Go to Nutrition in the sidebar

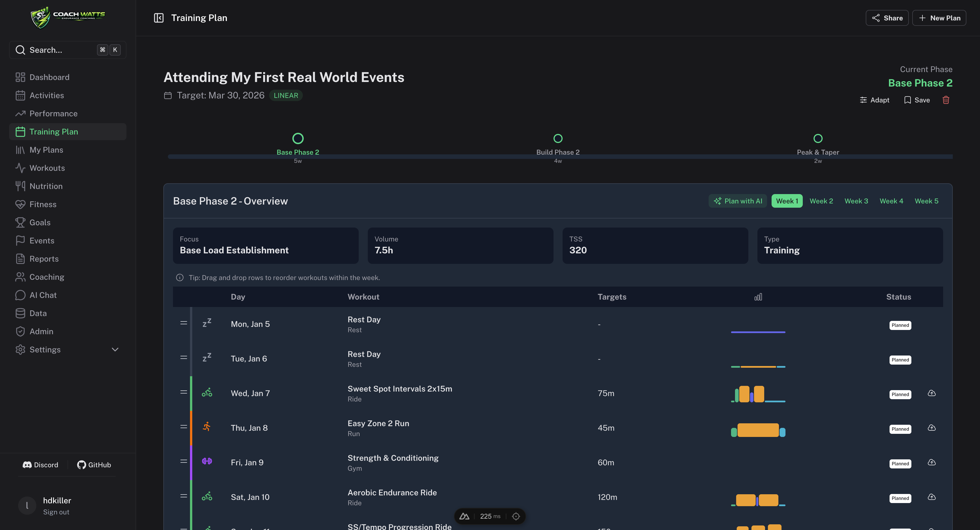[68, 187]
